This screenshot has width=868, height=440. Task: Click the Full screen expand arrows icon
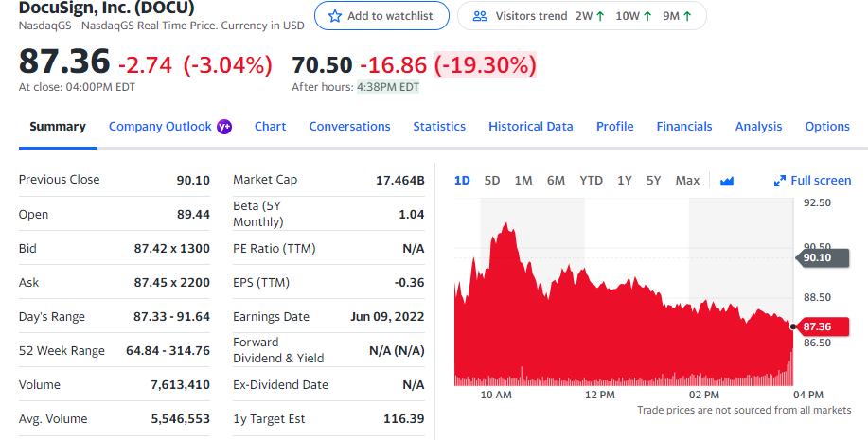point(780,181)
